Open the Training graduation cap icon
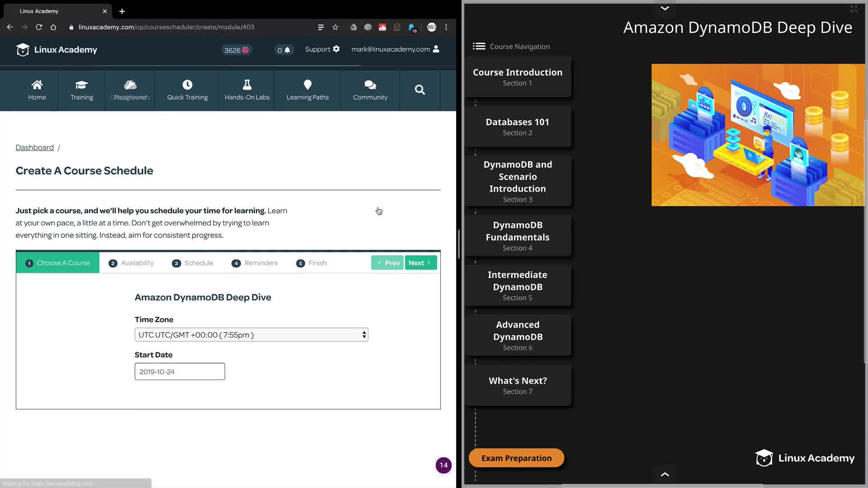The height and width of the screenshot is (488, 868). pos(81,85)
